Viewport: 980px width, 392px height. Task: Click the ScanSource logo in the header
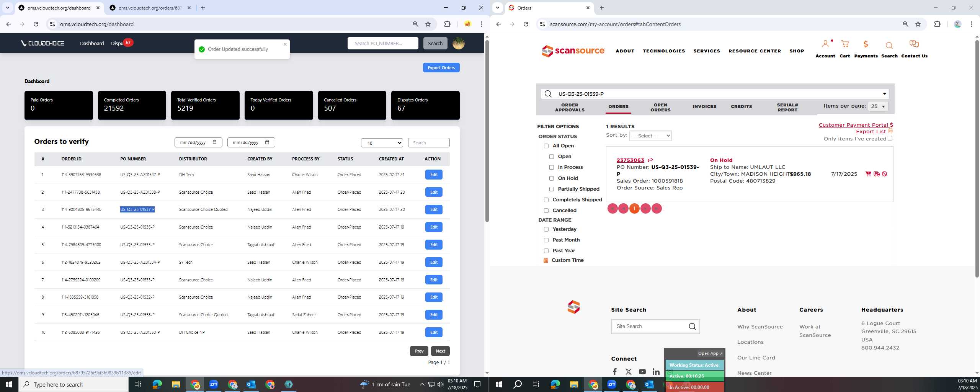tap(573, 51)
